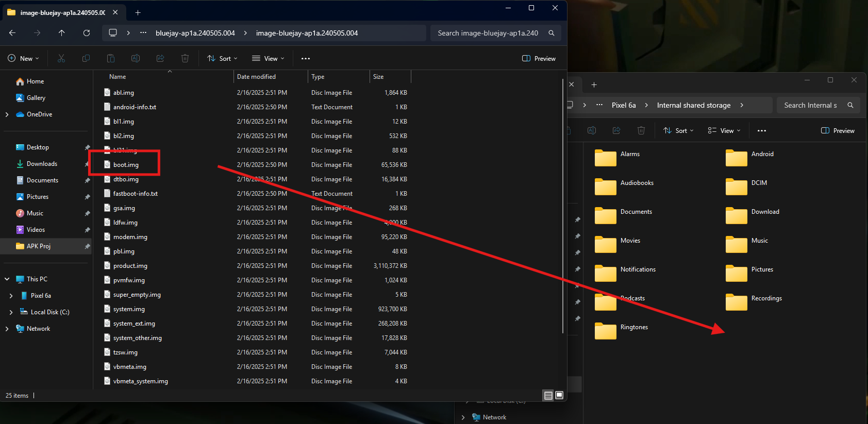
Task: Select the image-bluejay tab
Action: coord(57,12)
